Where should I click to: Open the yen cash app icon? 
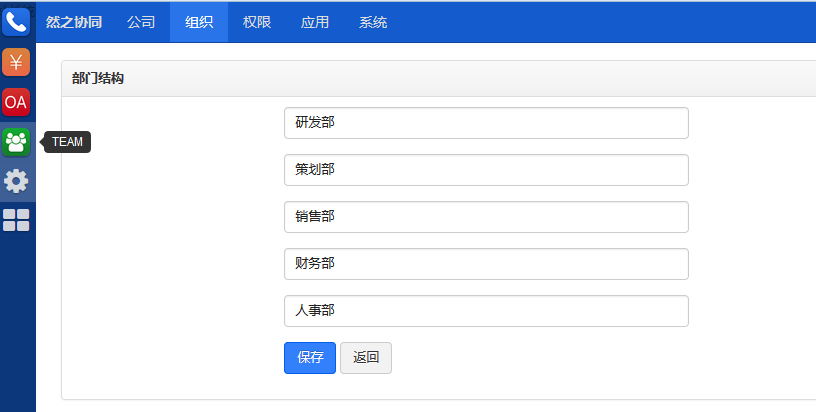coord(16,62)
